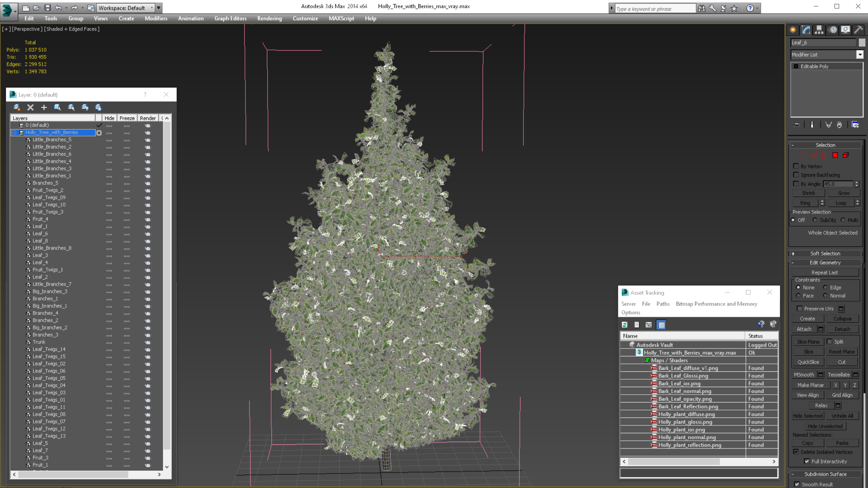Open the Motion command panel tab

pyautogui.click(x=833, y=30)
